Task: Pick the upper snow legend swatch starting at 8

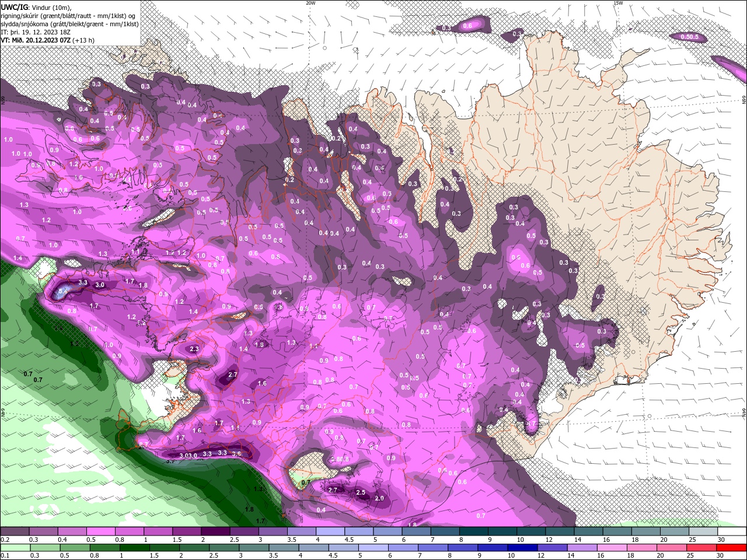Action: 473,531
